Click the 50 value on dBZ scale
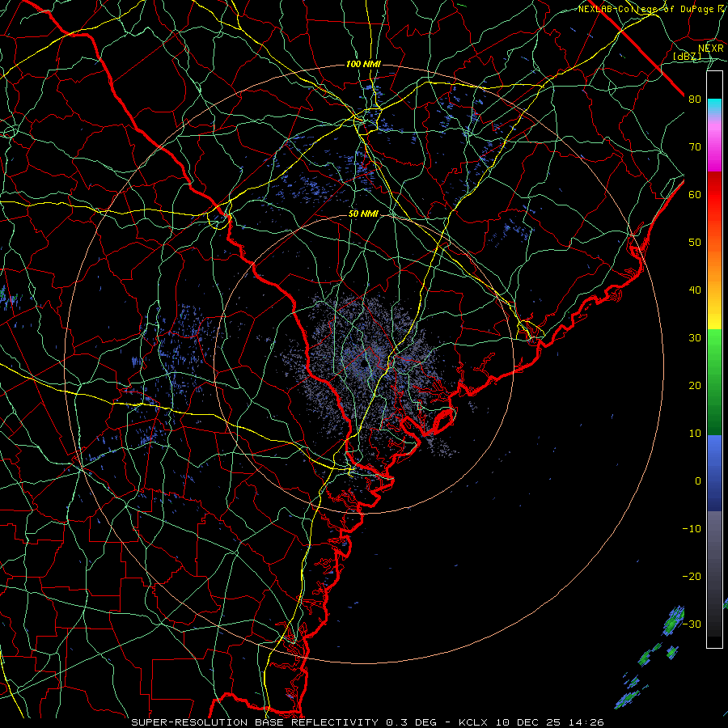This screenshot has height=728, width=728. pos(695,243)
